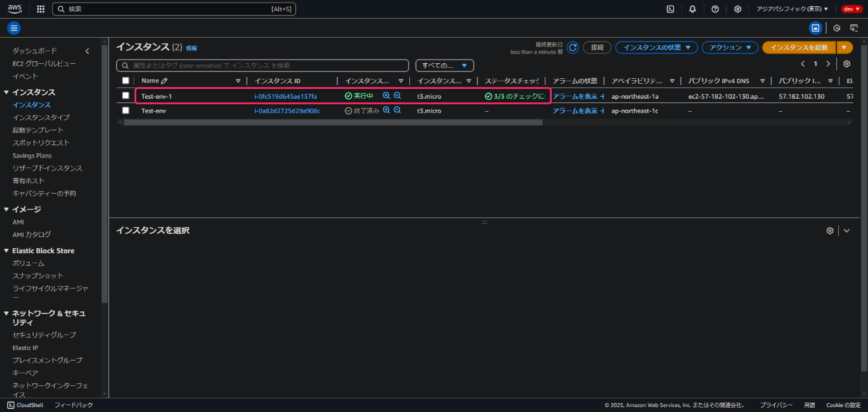The image size is (868, 412).
Task: Open EC2 Global View
Action: coord(45,63)
